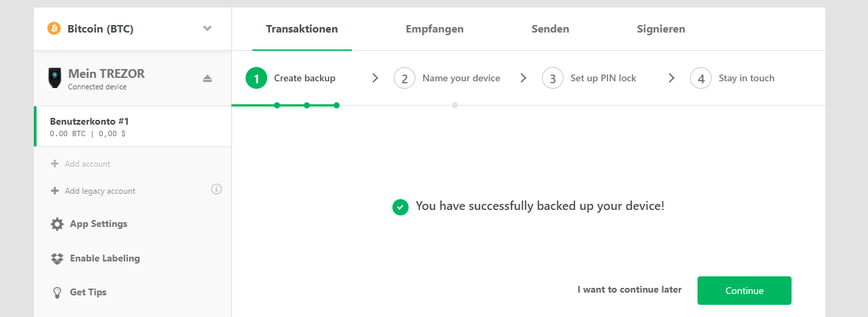The image size is (868, 317).
Task: Click the plus icon for Add account
Action: (x=55, y=164)
